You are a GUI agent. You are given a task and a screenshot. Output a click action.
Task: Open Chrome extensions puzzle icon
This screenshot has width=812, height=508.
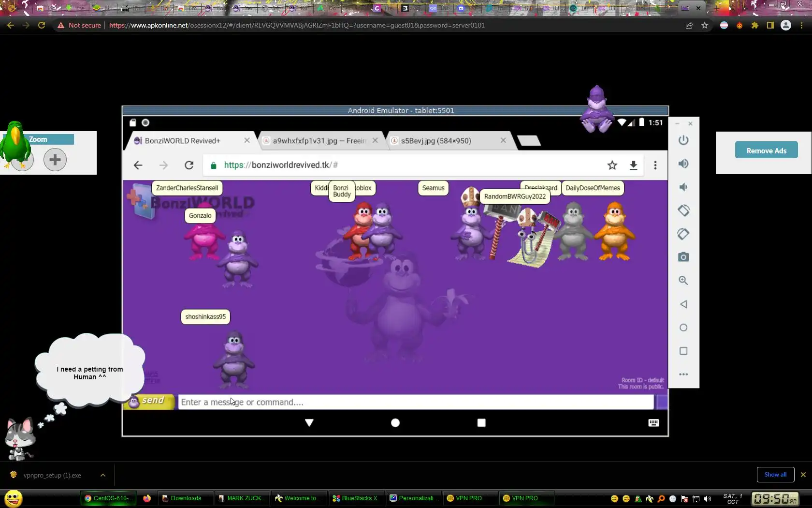(755, 25)
